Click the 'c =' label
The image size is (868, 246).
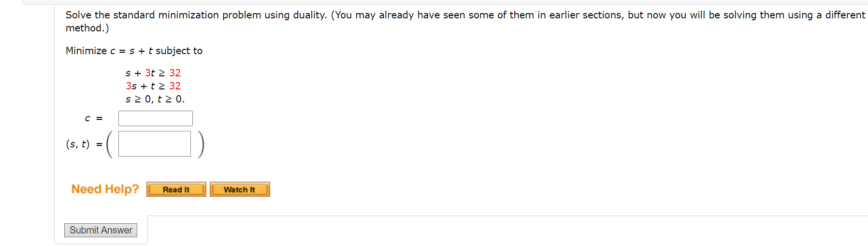(x=94, y=118)
